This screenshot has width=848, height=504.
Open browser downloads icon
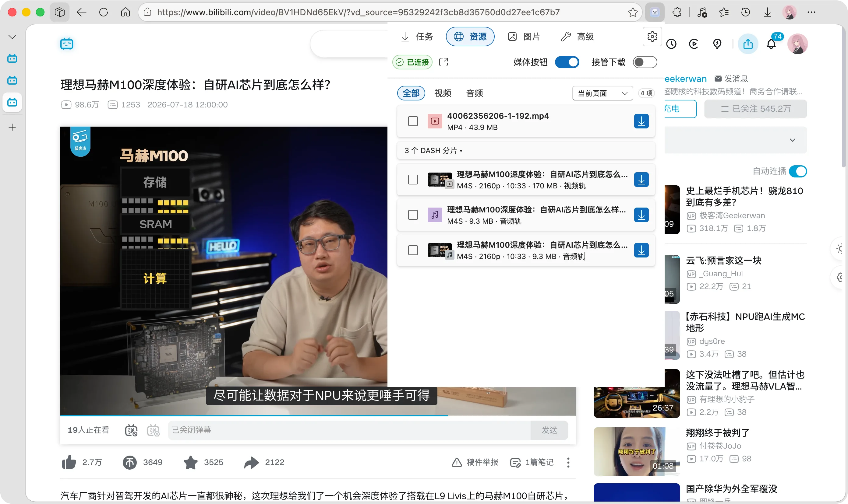(x=768, y=12)
